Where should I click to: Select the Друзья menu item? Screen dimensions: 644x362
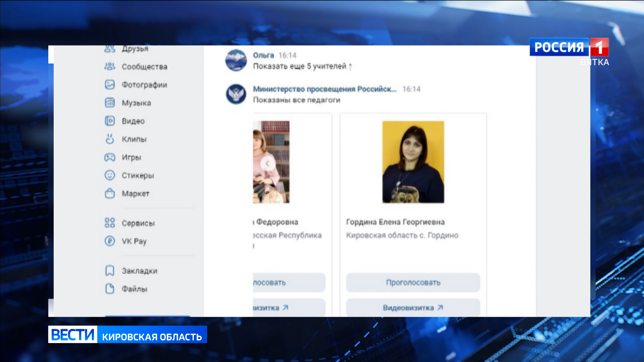(135, 49)
